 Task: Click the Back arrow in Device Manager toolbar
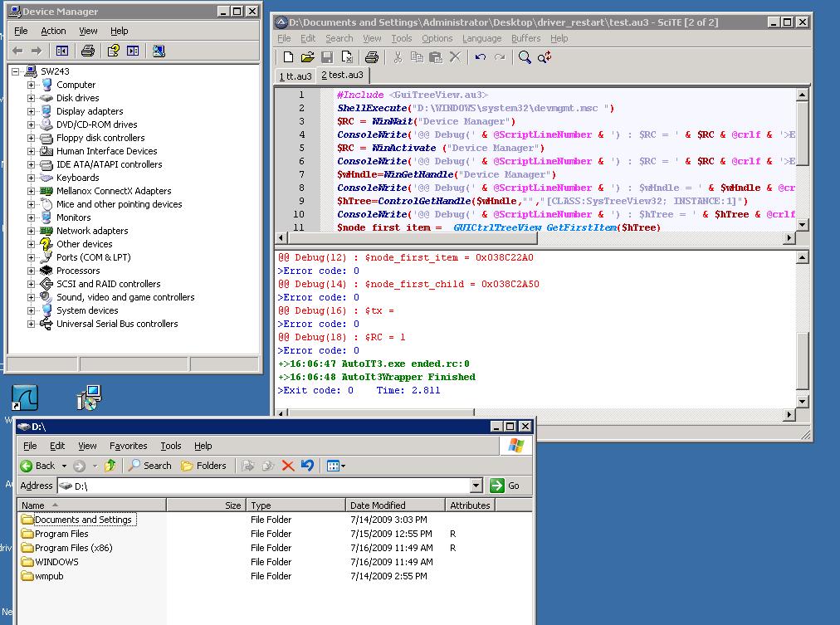point(17,51)
